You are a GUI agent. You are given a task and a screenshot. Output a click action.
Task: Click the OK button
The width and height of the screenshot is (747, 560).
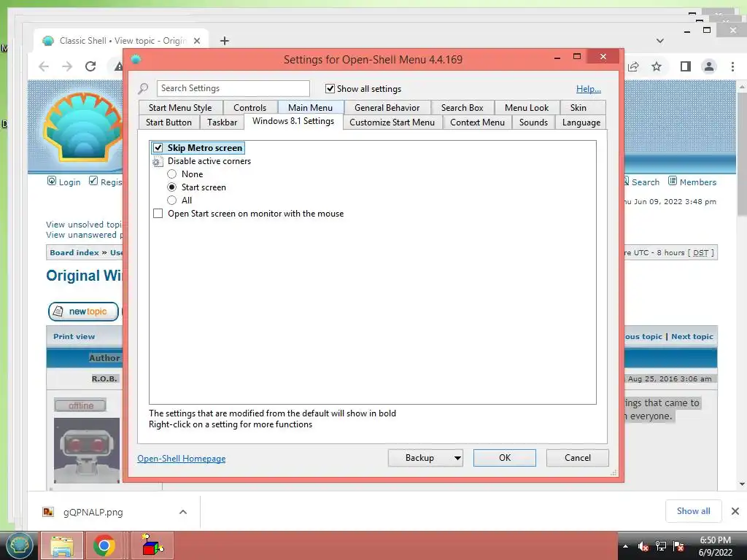click(x=505, y=458)
